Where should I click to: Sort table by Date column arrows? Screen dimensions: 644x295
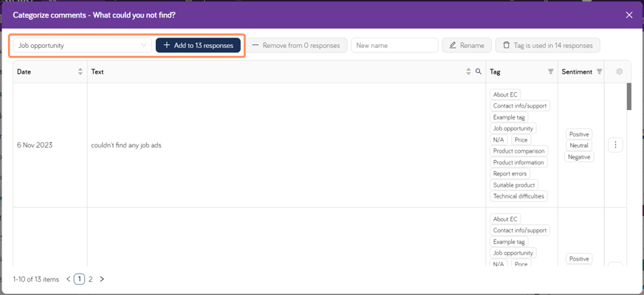pos(80,72)
